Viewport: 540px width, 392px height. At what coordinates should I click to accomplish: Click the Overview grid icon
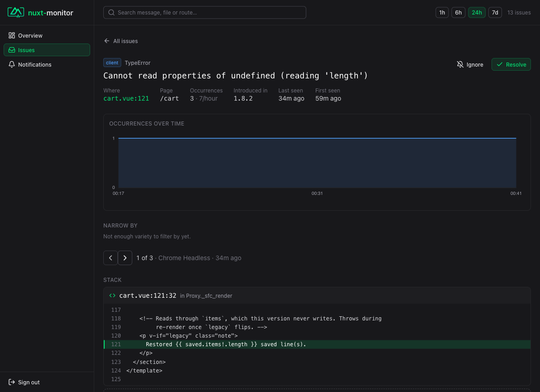[x=12, y=35]
